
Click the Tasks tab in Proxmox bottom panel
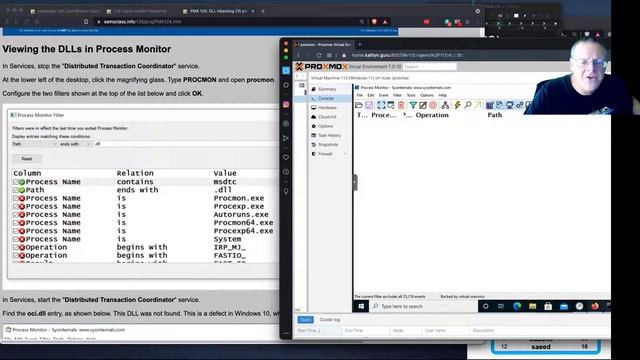coord(305,320)
